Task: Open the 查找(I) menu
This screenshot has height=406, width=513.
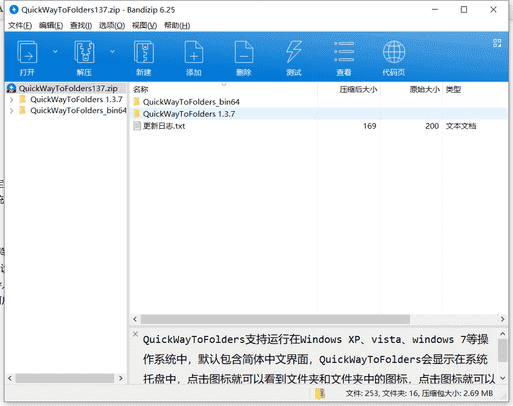Action: [x=81, y=26]
